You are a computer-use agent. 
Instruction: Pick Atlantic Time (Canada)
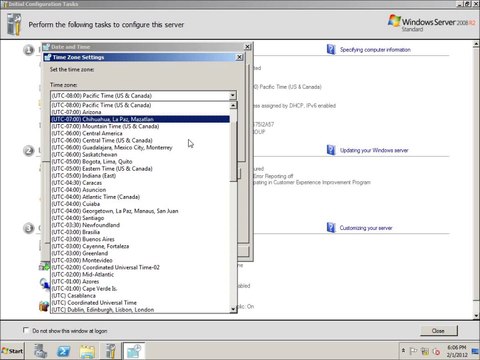(140, 197)
